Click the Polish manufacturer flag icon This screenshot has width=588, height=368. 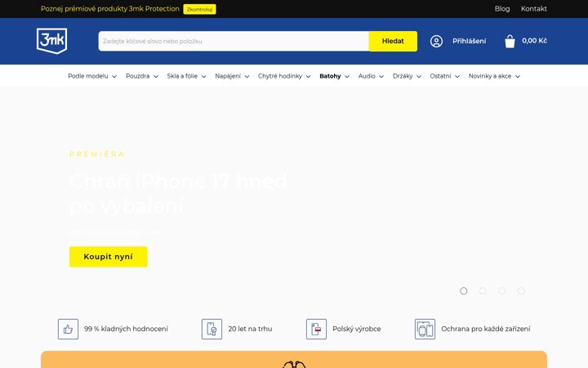(316, 329)
